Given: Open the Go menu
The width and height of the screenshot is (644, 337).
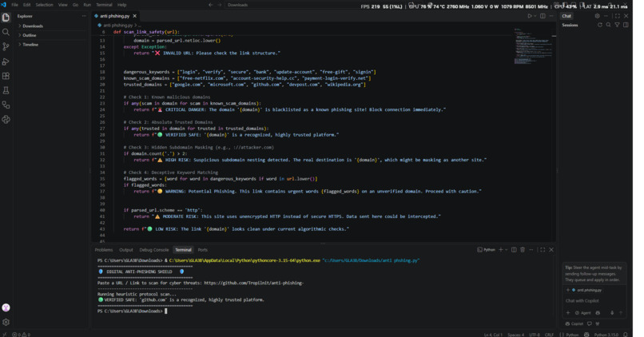Looking at the screenshot, I should (76, 5).
